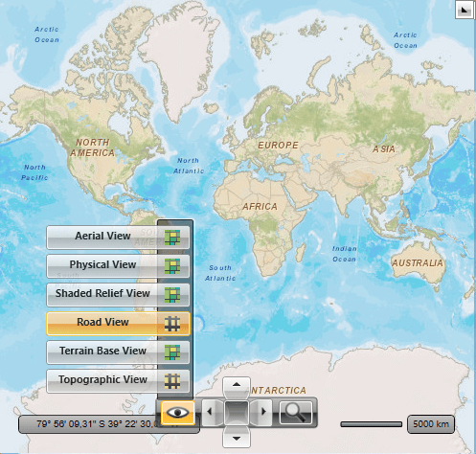Pan the map left with the arrow

(x=213, y=412)
